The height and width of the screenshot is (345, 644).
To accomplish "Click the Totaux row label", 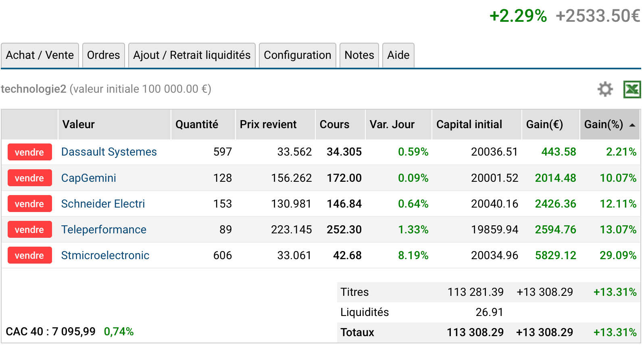I will 357,332.
